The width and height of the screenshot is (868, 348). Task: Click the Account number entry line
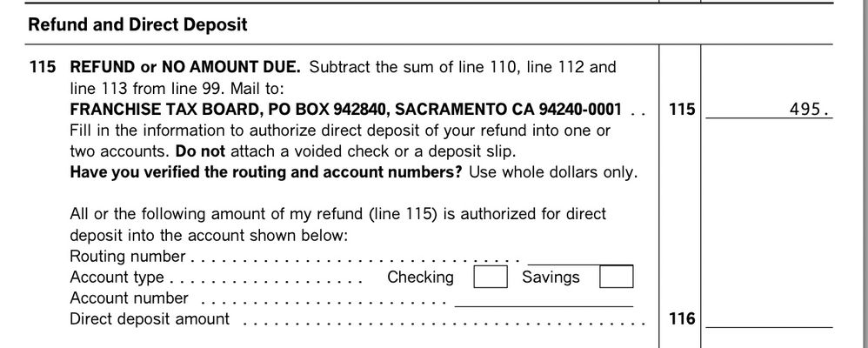(544, 298)
